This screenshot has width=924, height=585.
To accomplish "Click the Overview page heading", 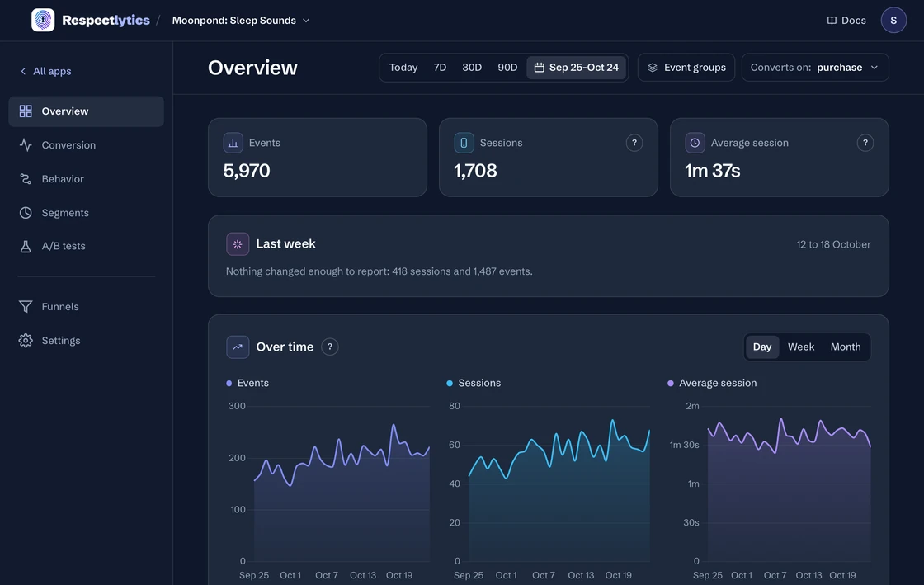I will [x=252, y=68].
